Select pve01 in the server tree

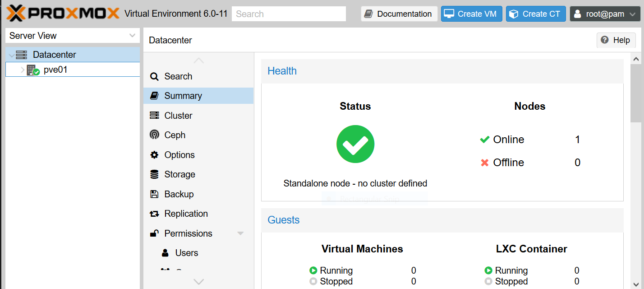(73, 70)
